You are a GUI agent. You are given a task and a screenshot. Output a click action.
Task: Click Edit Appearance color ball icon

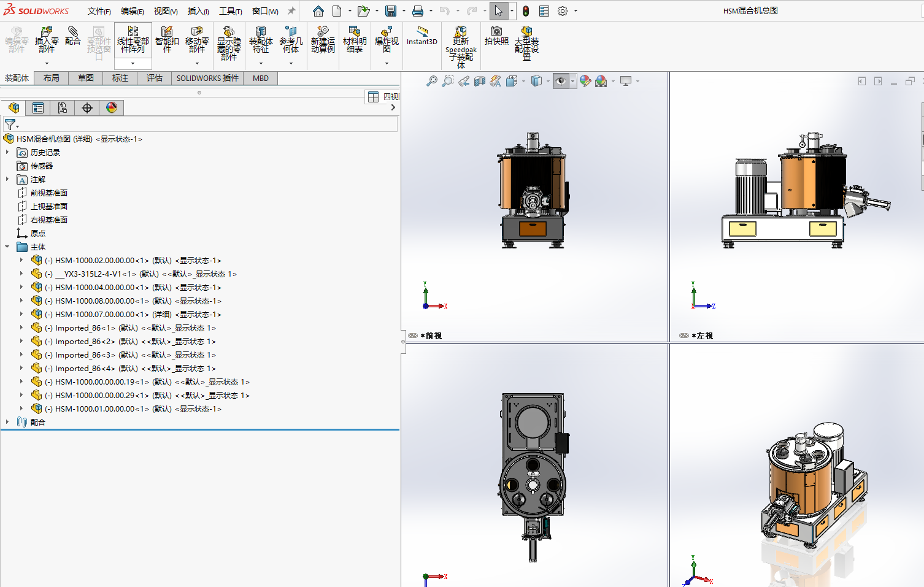(x=585, y=81)
